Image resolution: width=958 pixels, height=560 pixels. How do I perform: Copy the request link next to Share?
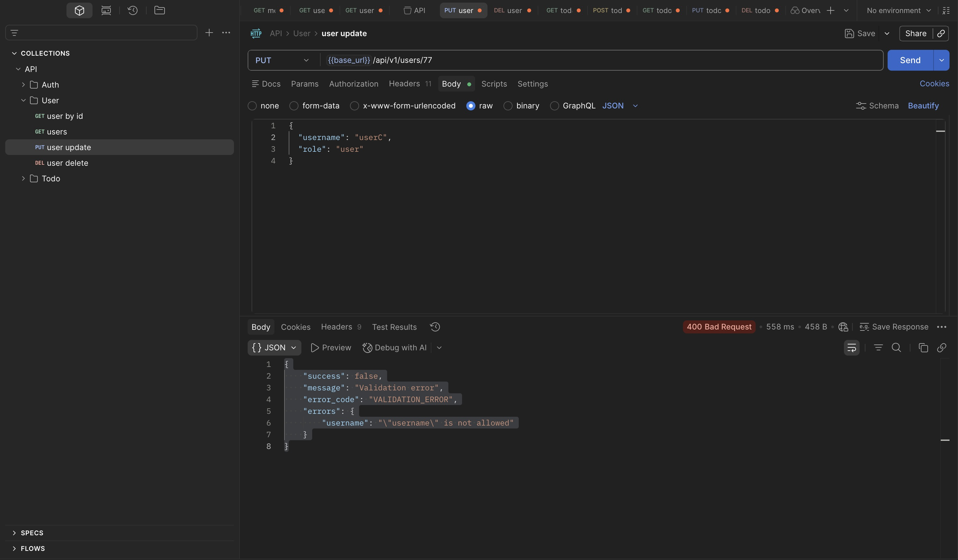(941, 34)
